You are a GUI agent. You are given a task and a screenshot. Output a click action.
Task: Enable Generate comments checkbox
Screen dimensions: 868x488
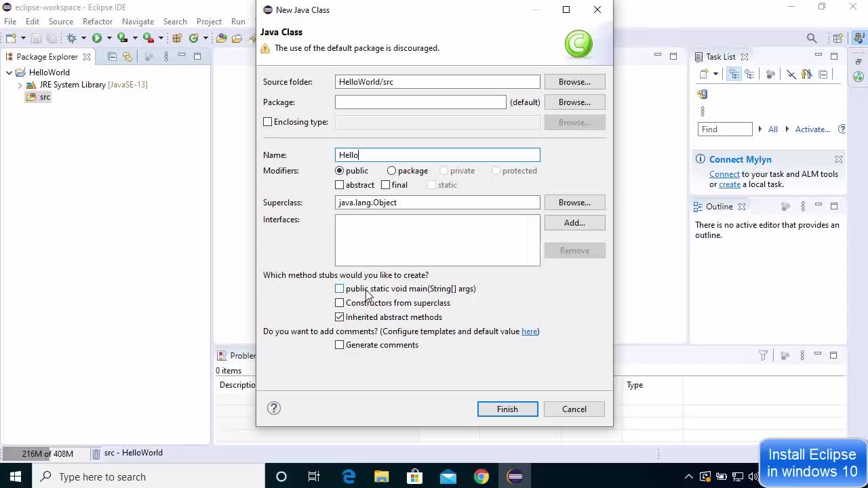tap(340, 345)
